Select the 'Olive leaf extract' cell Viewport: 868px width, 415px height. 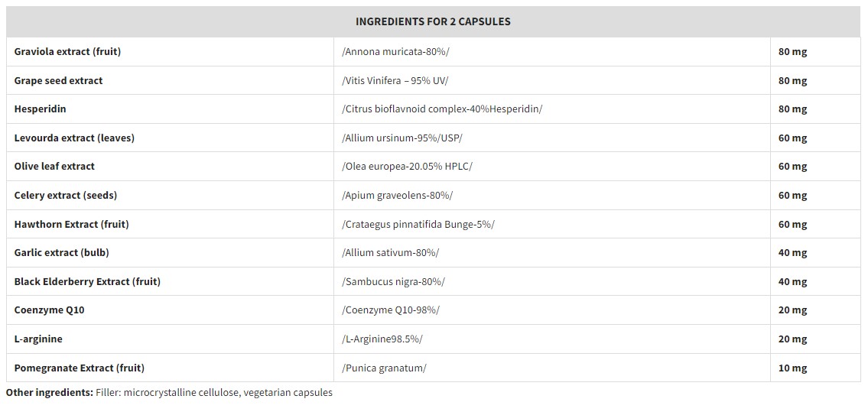pos(54,167)
